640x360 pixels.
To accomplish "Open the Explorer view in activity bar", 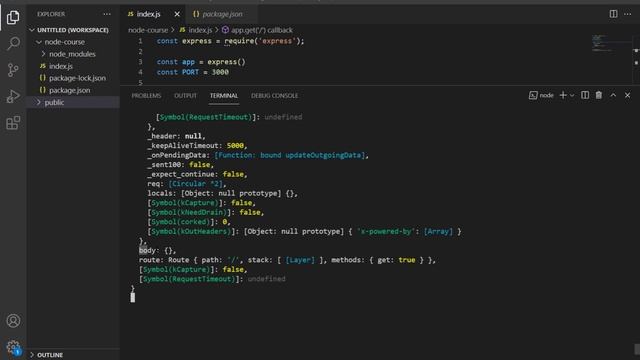I will [x=13, y=17].
